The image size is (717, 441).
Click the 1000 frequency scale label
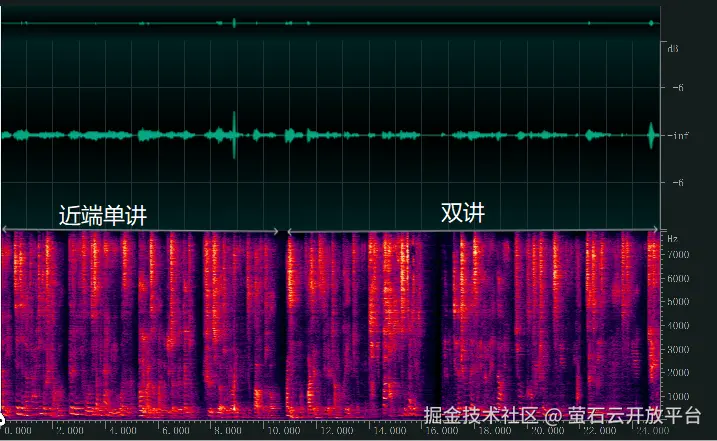(x=678, y=397)
